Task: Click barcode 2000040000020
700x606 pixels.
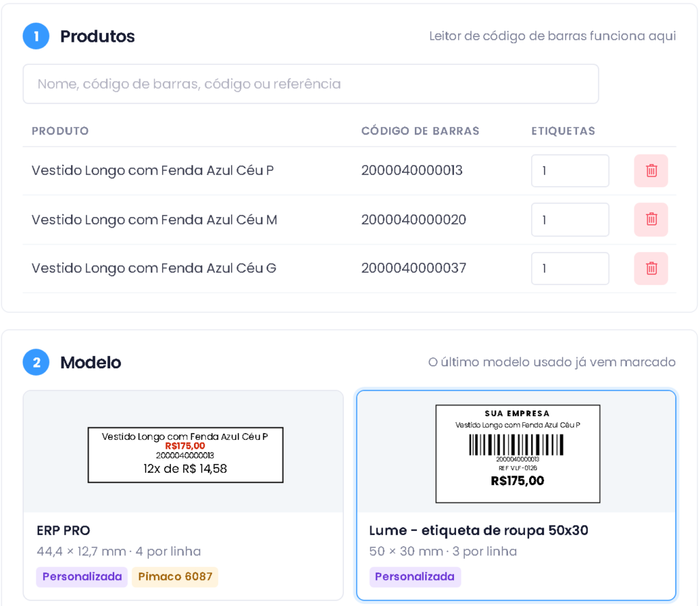Action: coord(414,219)
